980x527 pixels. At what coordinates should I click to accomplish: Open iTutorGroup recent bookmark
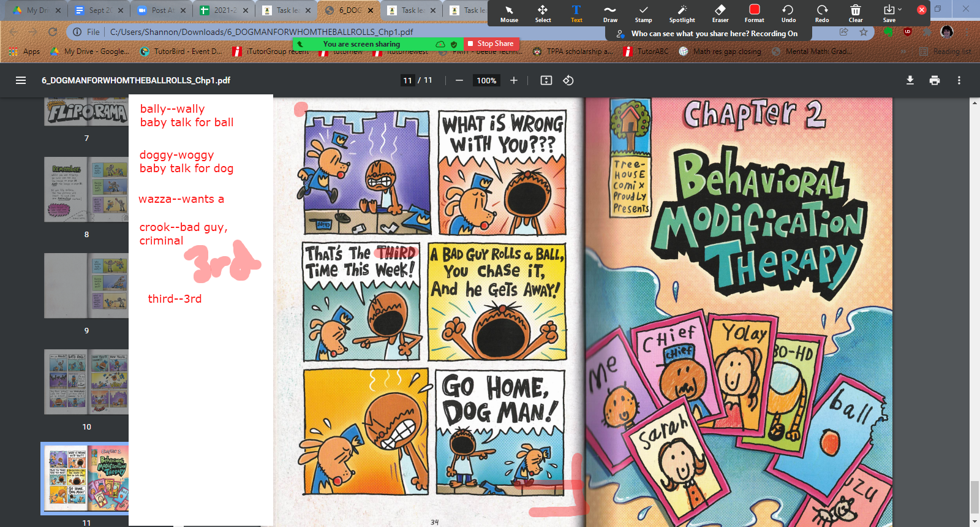tap(271, 51)
